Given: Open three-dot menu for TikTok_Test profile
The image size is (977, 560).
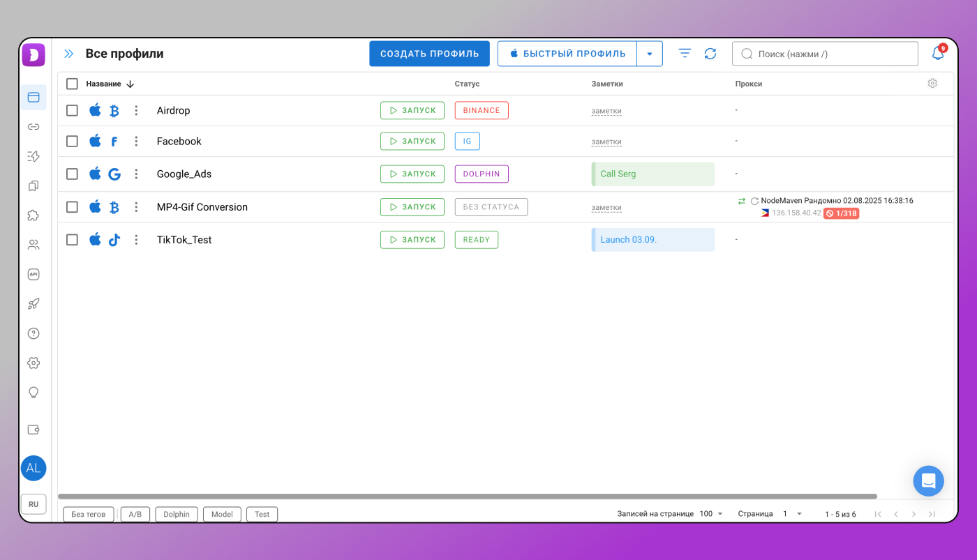Looking at the screenshot, I should tap(137, 240).
